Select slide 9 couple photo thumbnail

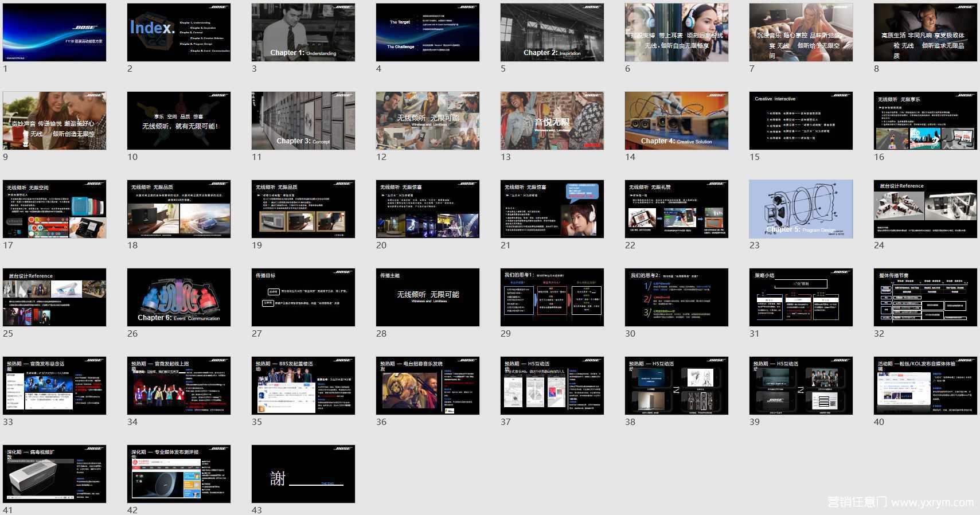click(54, 120)
